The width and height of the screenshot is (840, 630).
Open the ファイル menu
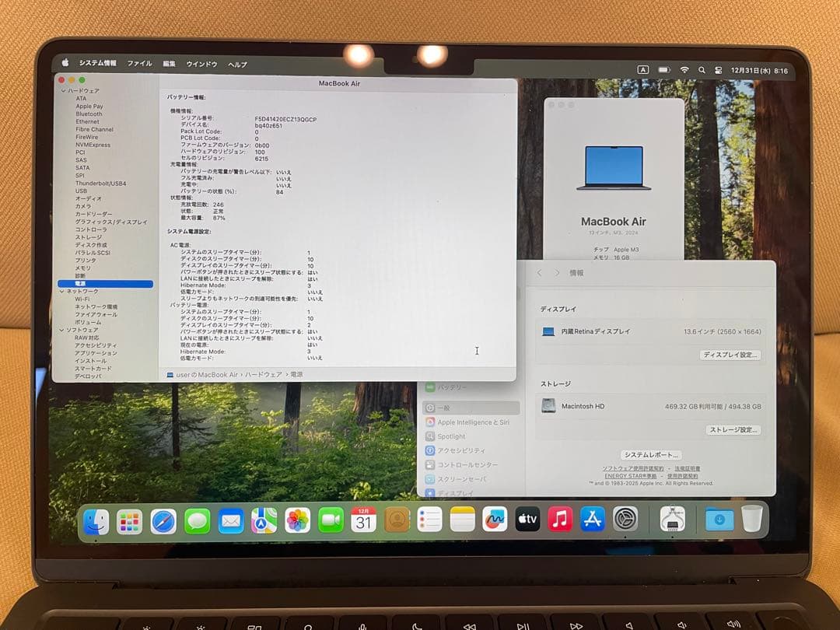[139, 64]
